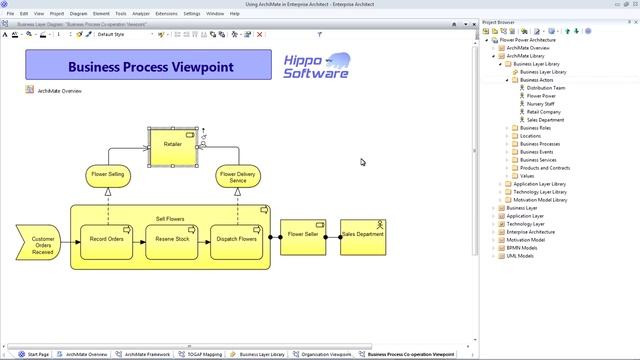Click the red X delete icon

[259, 34]
